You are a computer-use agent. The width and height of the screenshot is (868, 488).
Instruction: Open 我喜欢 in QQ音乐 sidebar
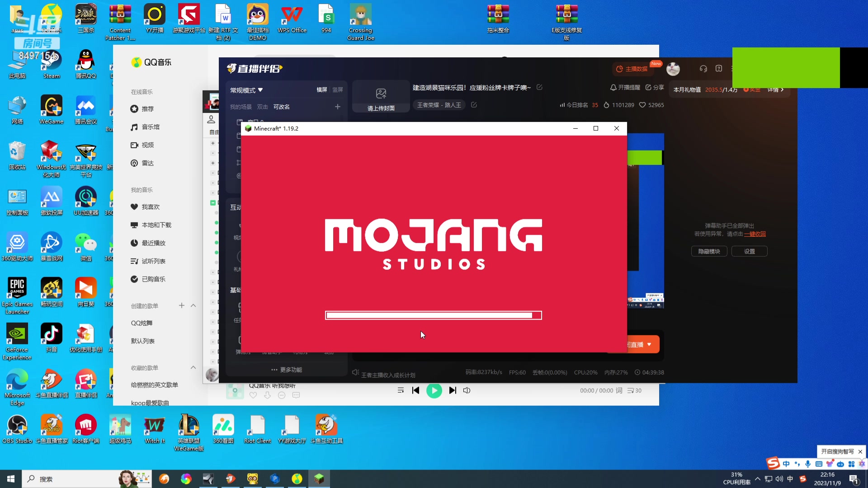[x=145, y=207]
